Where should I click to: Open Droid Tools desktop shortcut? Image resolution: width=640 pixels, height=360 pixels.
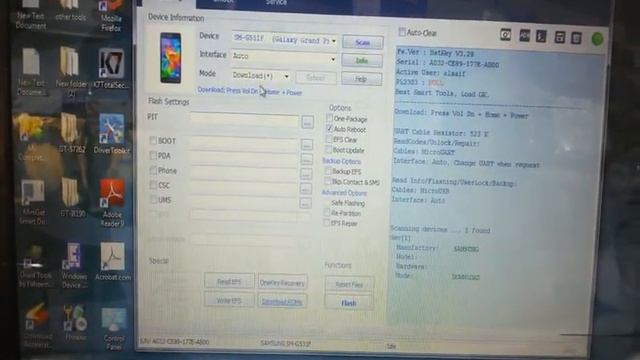(x=35, y=266)
